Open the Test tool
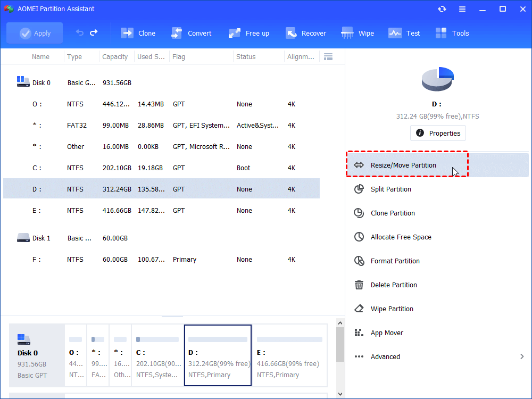 coord(404,33)
